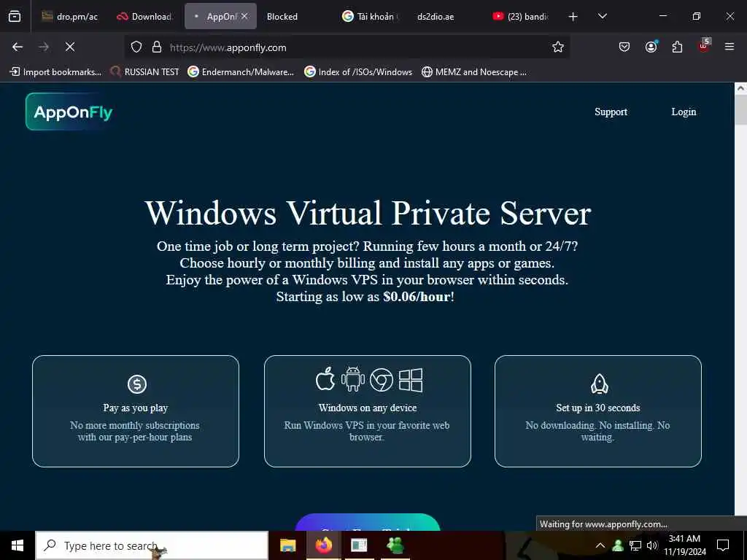Open Firefox View icon at tab bar start
Screen dimensions: 747x560
[15, 17]
